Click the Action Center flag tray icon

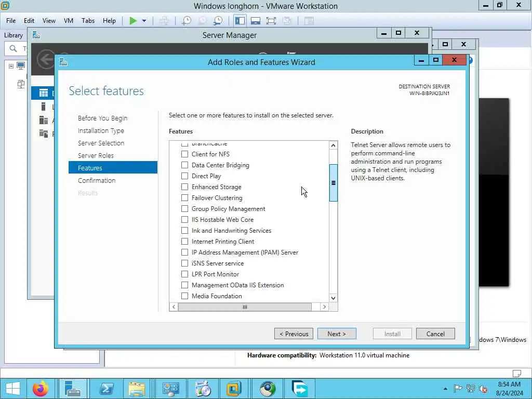[x=458, y=389]
